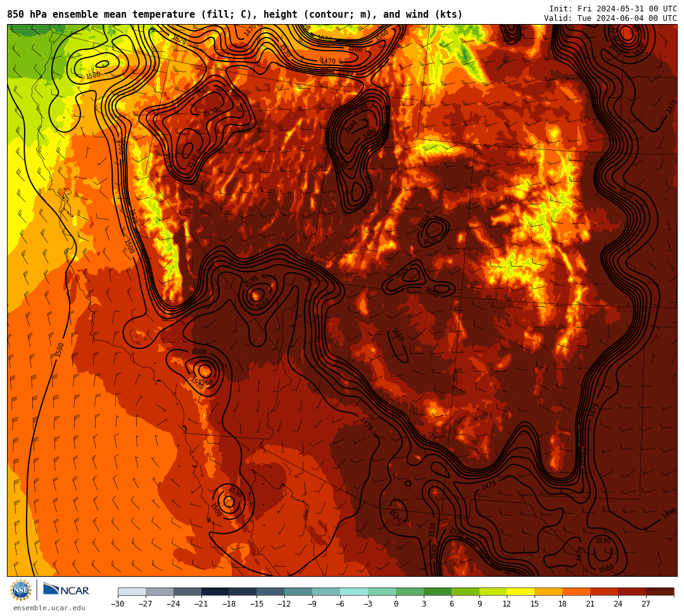Viewport: 684px width, 616px height.
Task: Click the darkest brown swatch after 27
Action: pos(660,591)
